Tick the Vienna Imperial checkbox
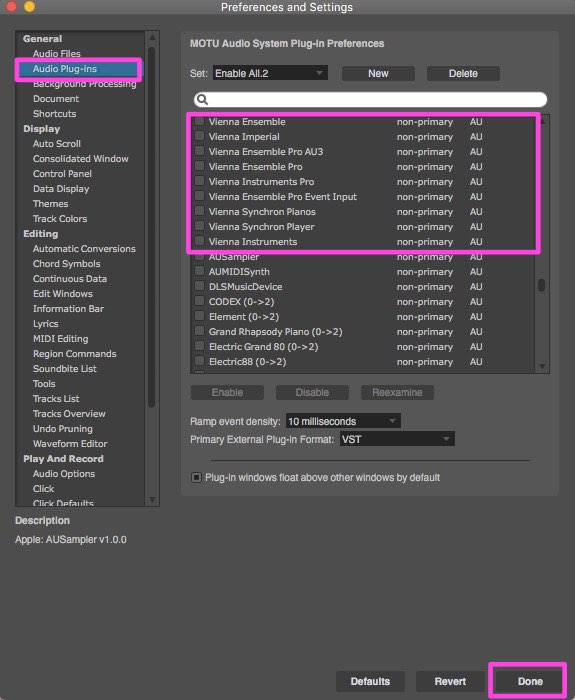 [200, 136]
